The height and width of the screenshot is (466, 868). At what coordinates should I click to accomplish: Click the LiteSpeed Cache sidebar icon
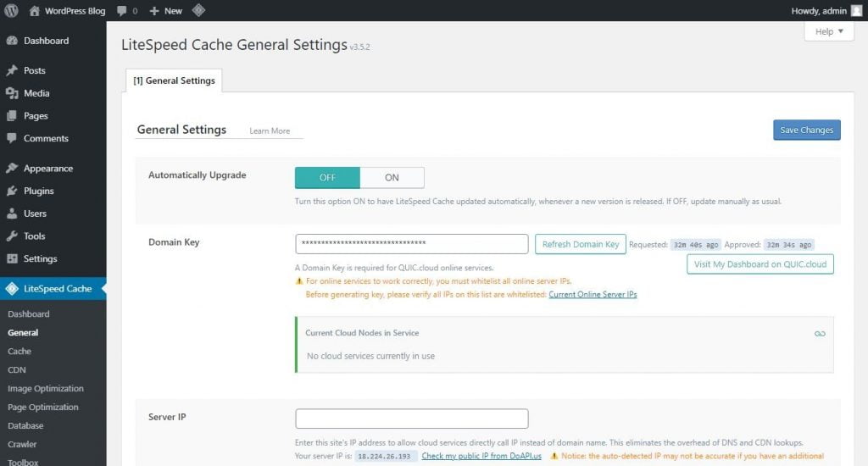point(12,288)
